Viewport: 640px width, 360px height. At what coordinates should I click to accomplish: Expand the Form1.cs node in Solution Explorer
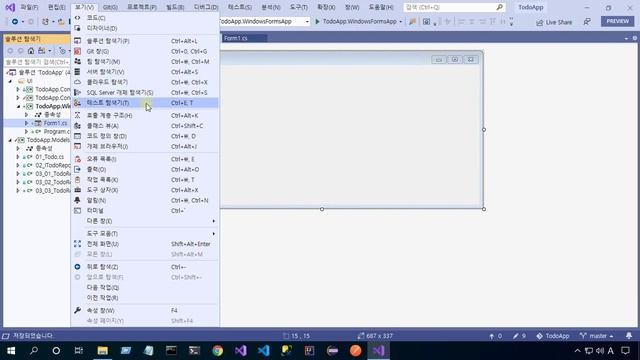[27, 123]
